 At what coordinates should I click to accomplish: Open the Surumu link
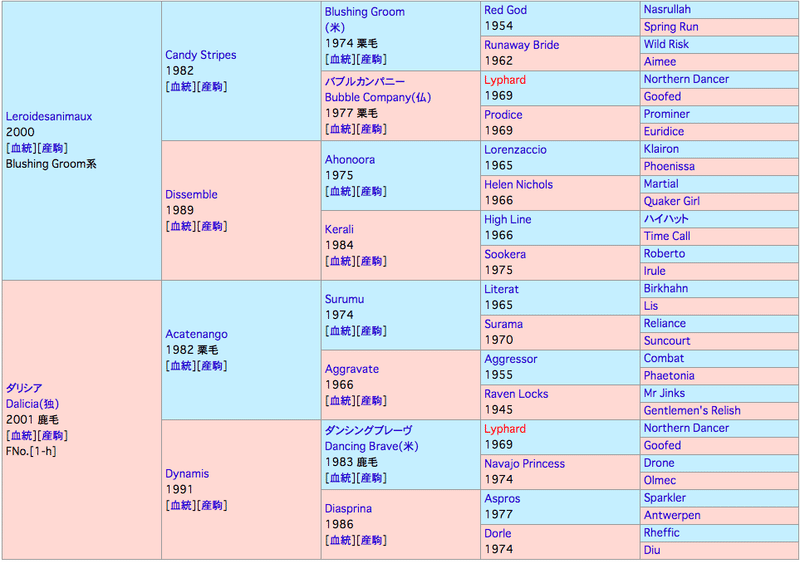pos(344,299)
